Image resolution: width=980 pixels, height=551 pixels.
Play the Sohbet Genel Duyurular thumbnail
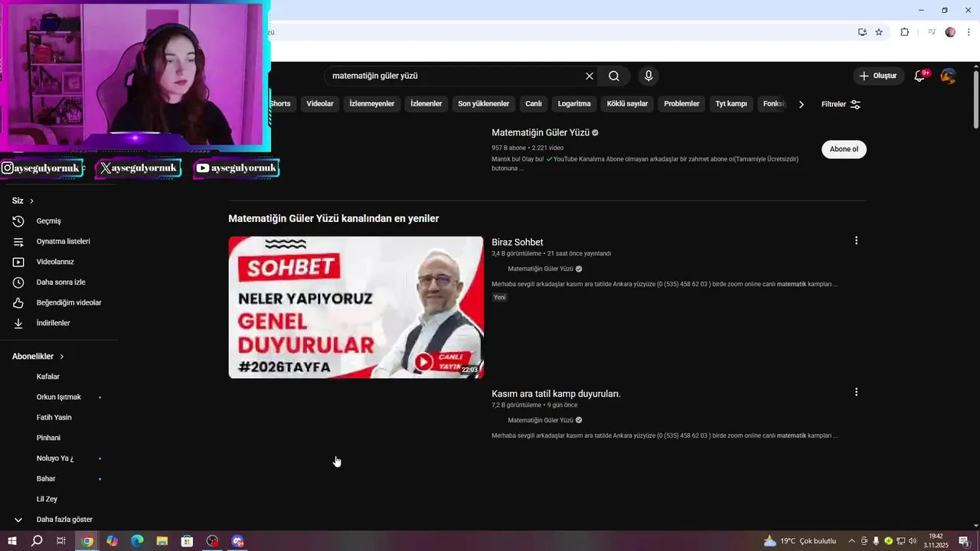point(356,307)
